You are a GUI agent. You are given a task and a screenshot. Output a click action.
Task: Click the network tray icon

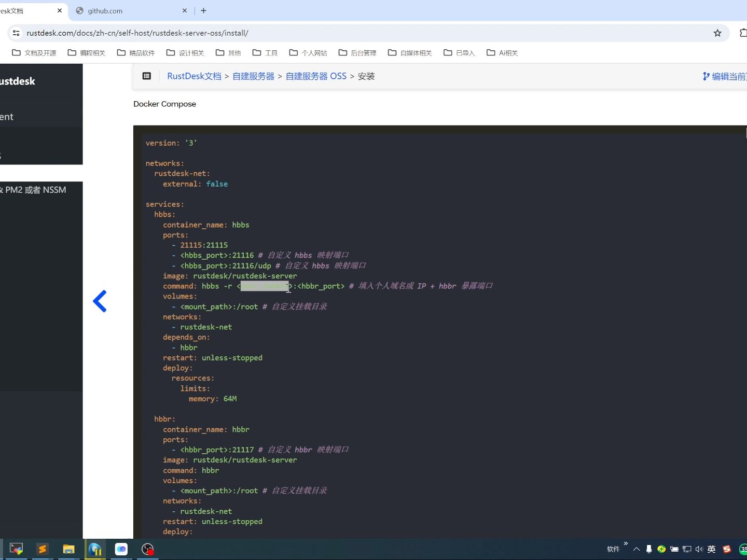pyautogui.click(x=687, y=549)
